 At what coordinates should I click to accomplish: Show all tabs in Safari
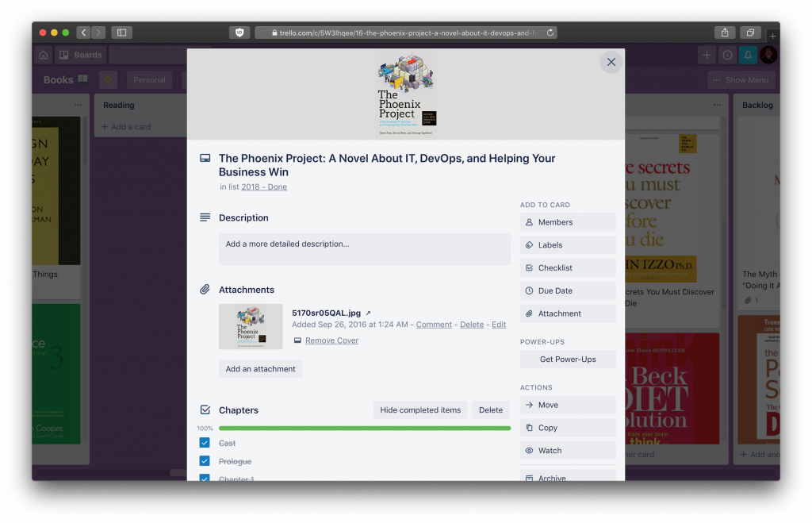(750, 33)
